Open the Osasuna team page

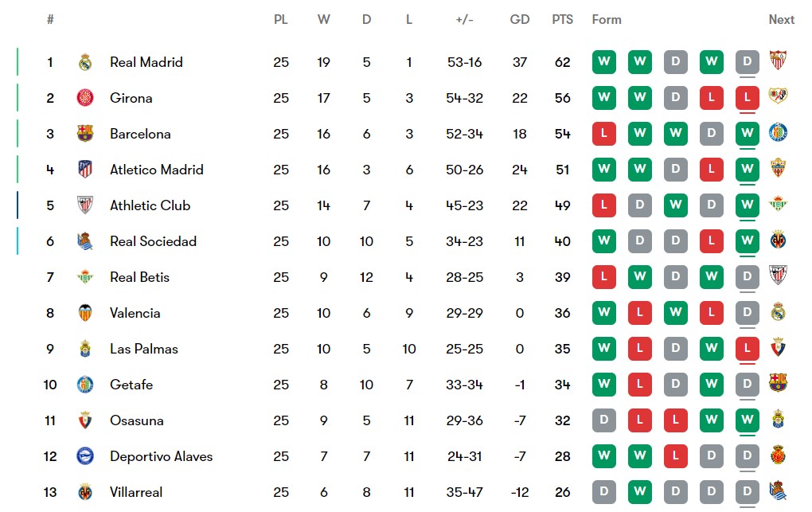click(x=137, y=420)
